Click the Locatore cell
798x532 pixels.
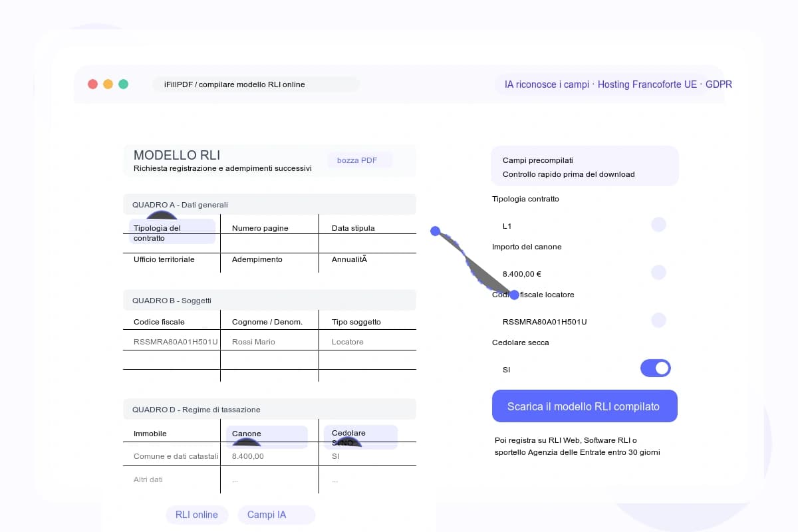(x=348, y=342)
